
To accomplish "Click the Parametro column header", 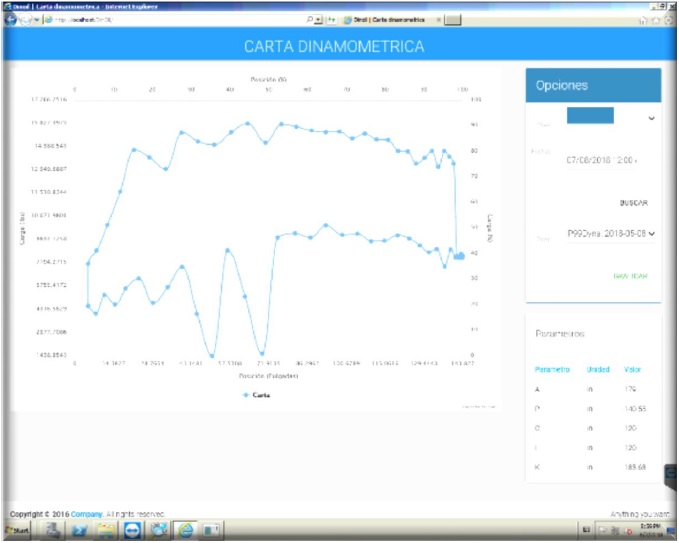I will 552,369.
